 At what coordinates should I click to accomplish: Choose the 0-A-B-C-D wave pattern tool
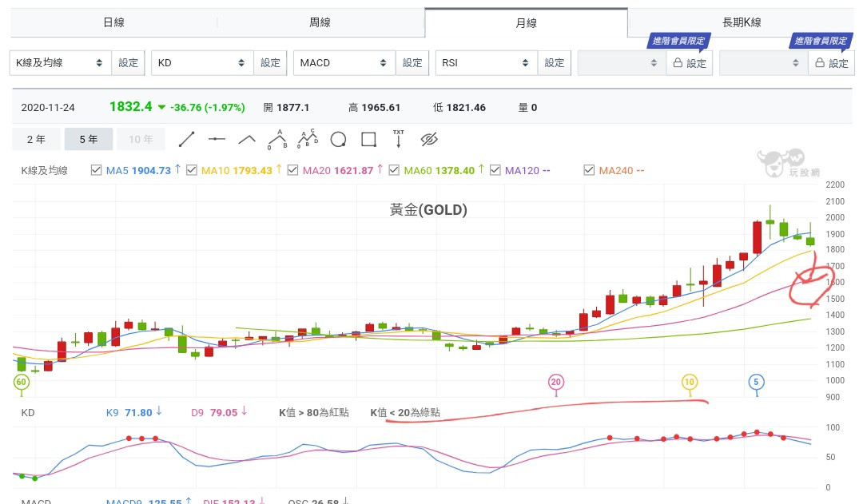coord(308,139)
